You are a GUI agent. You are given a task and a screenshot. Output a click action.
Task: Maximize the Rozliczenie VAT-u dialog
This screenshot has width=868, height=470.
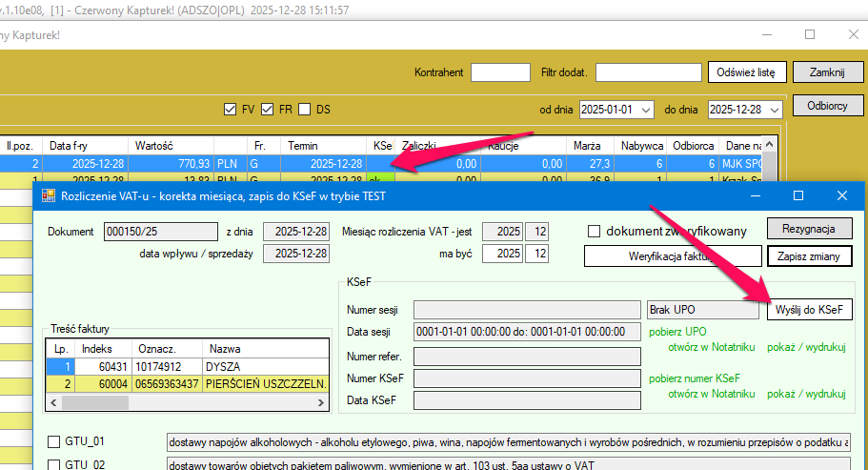click(798, 195)
